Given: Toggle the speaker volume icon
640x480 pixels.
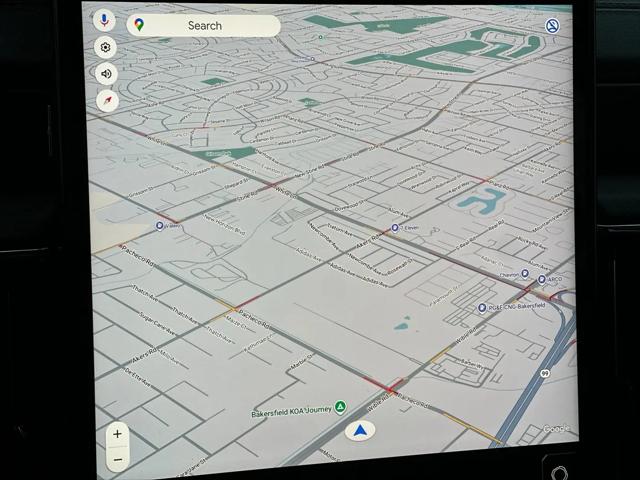Looking at the screenshot, I should [x=106, y=74].
